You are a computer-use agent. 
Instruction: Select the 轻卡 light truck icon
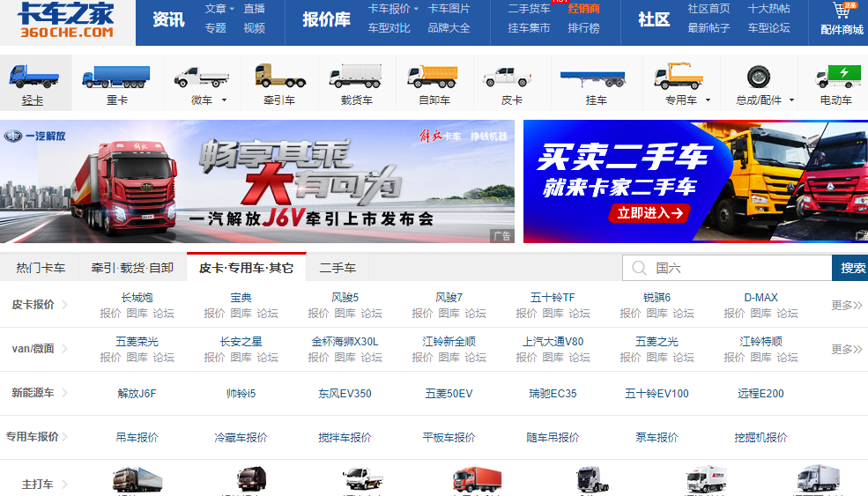tap(33, 77)
